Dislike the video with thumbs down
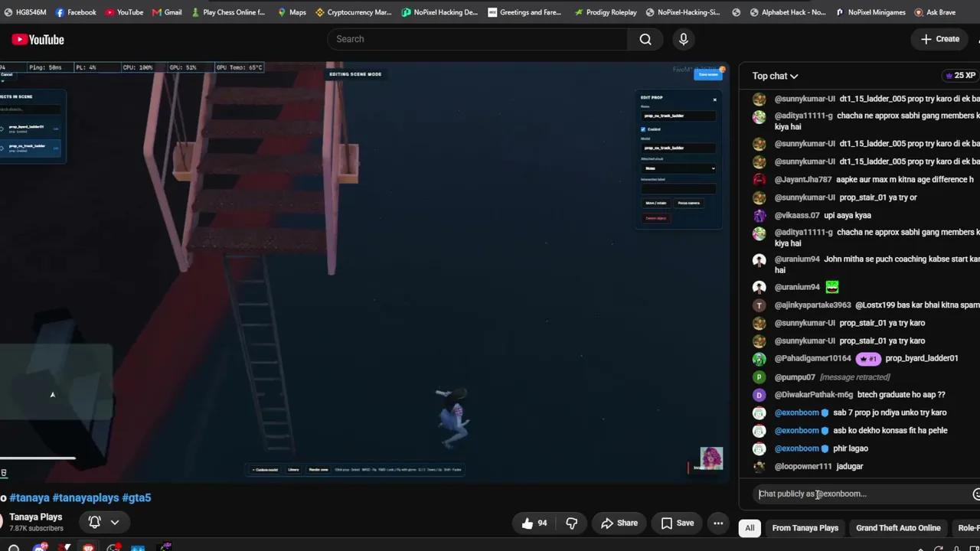 click(x=572, y=523)
